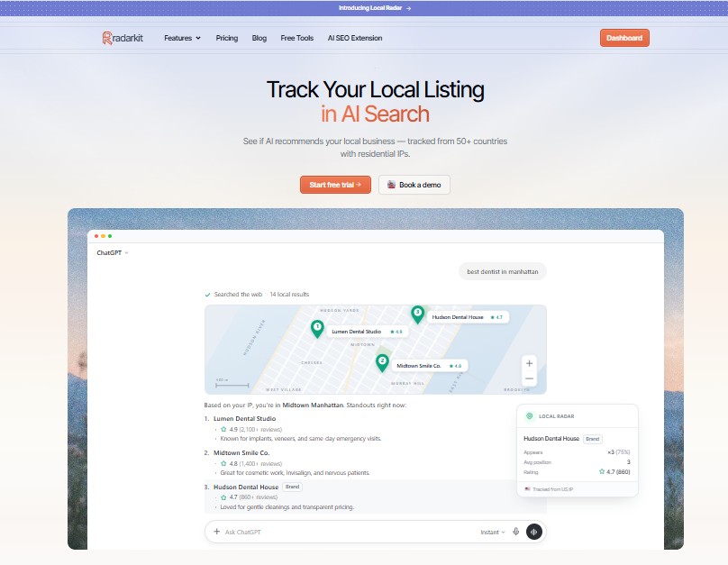Click the voice mode button
This screenshot has height=565, width=728.
click(534, 532)
